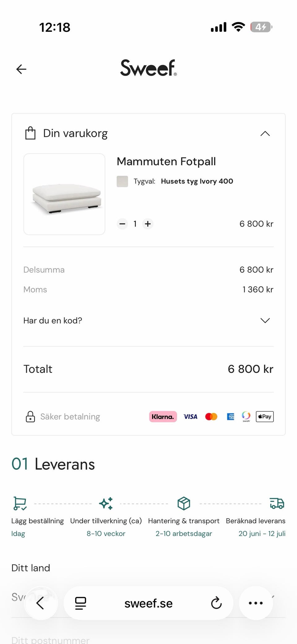The height and width of the screenshot is (644, 297).
Task: Expand the Har du en kod section
Action: [265, 321]
